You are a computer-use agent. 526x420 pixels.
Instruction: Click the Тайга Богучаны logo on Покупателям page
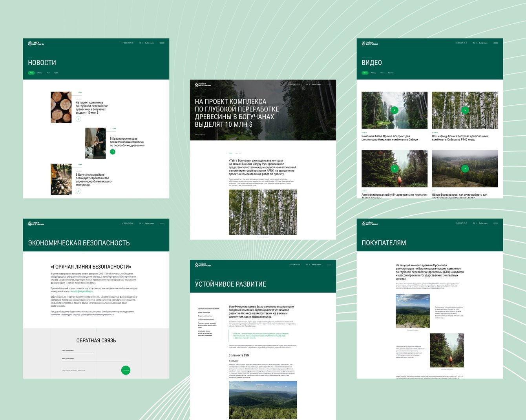pos(369,224)
